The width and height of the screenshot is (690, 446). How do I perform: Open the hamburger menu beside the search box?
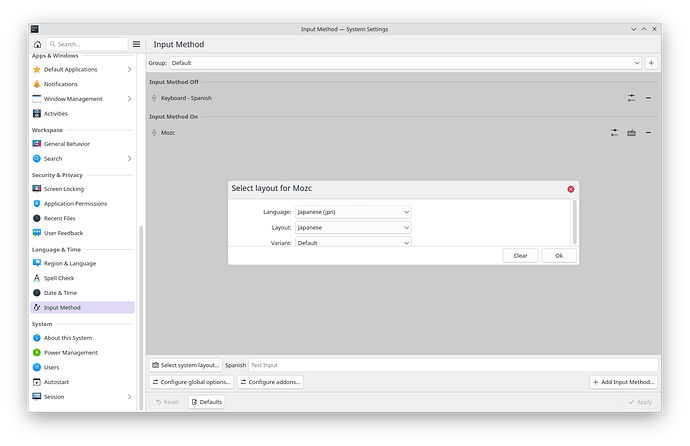point(136,44)
